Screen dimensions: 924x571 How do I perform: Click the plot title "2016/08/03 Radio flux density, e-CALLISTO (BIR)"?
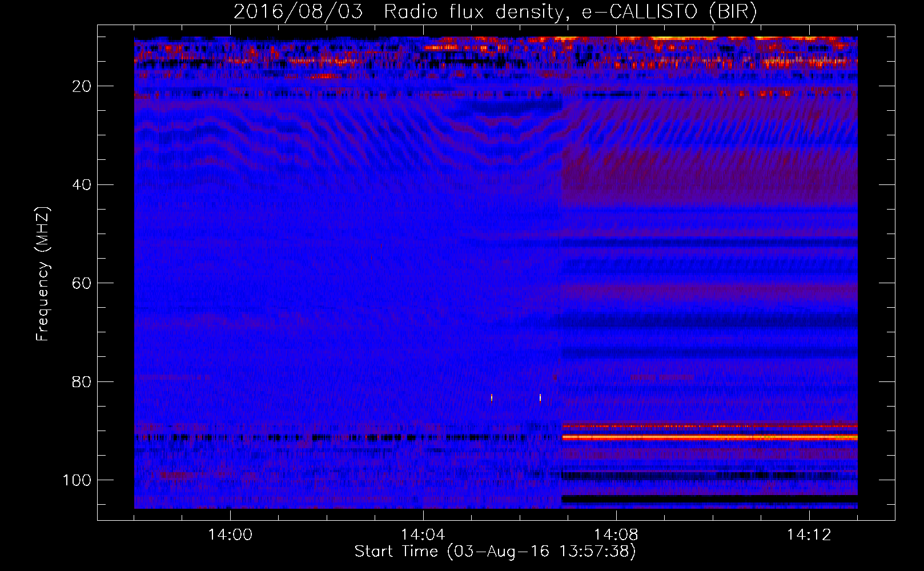pos(496,11)
